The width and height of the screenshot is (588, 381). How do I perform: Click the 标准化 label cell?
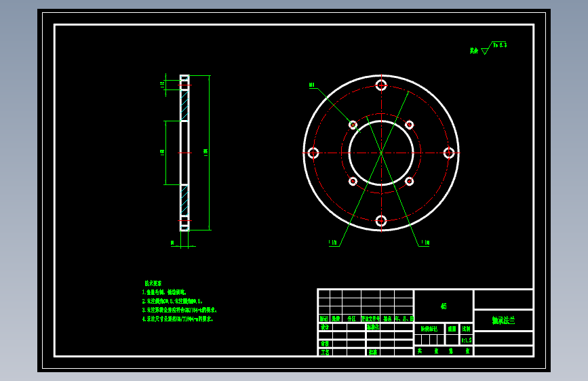373,327
